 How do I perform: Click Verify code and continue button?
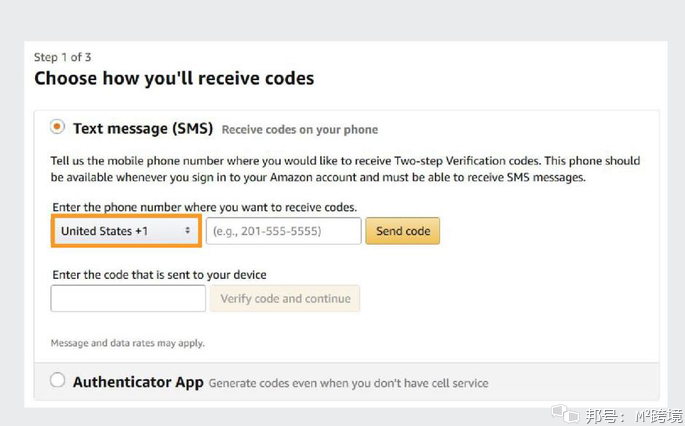click(x=285, y=298)
